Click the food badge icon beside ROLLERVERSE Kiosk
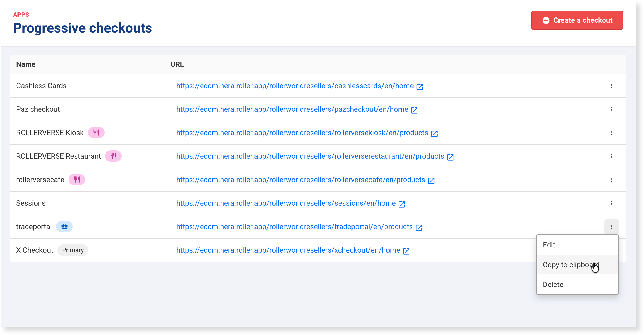The height and width of the screenshot is (335, 644). coord(96,133)
